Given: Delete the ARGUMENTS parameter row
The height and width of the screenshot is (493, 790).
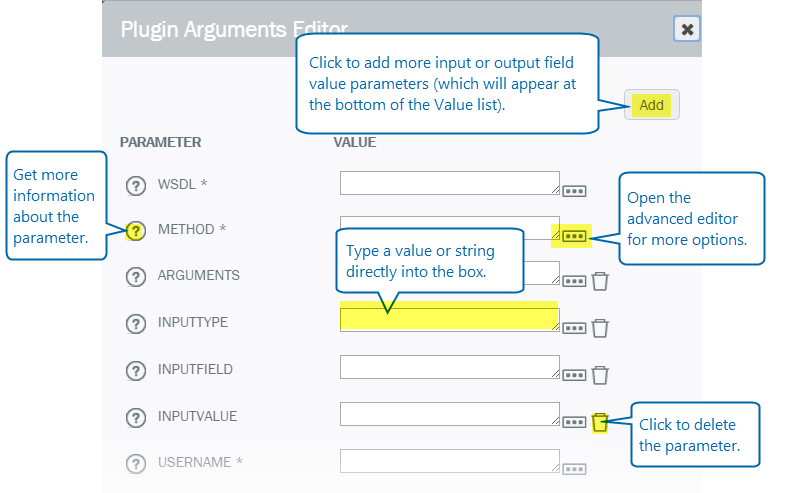Looking at the screenshot, I should click(x=600, y=281).
